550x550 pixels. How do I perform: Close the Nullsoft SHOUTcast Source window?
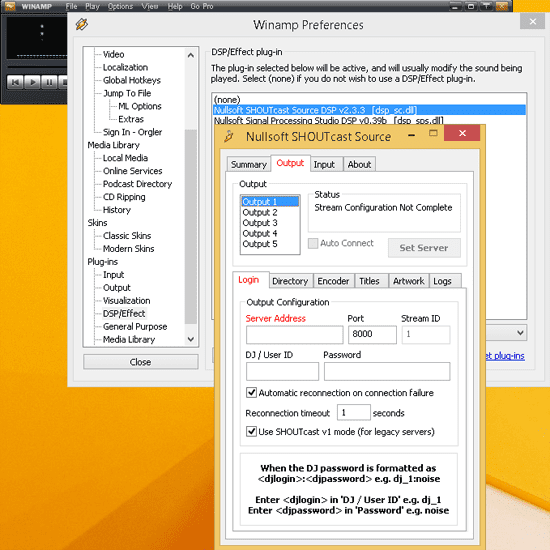(462, 133)
